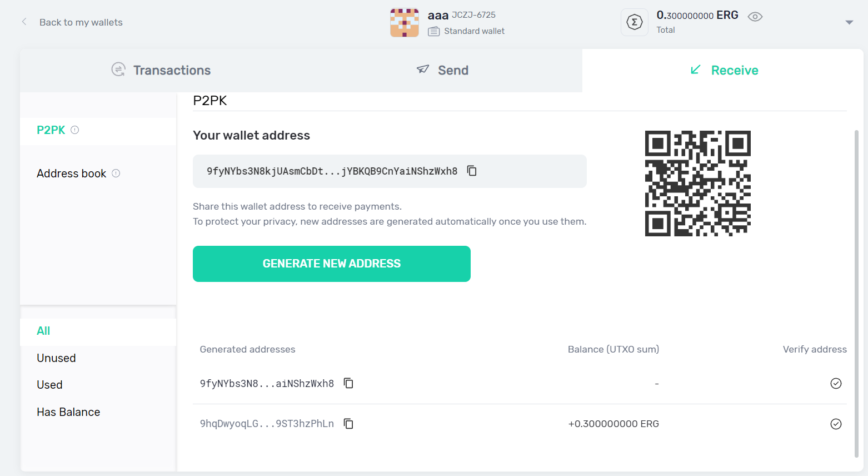Click Generate New Address button
Viewport: 868px width, 476px height.
point(331,264)
